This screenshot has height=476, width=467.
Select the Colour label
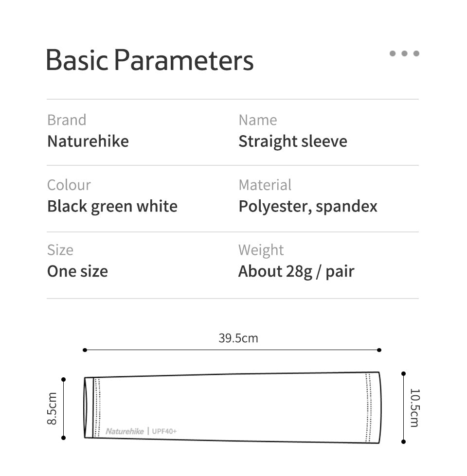click(x=69, y=185)
